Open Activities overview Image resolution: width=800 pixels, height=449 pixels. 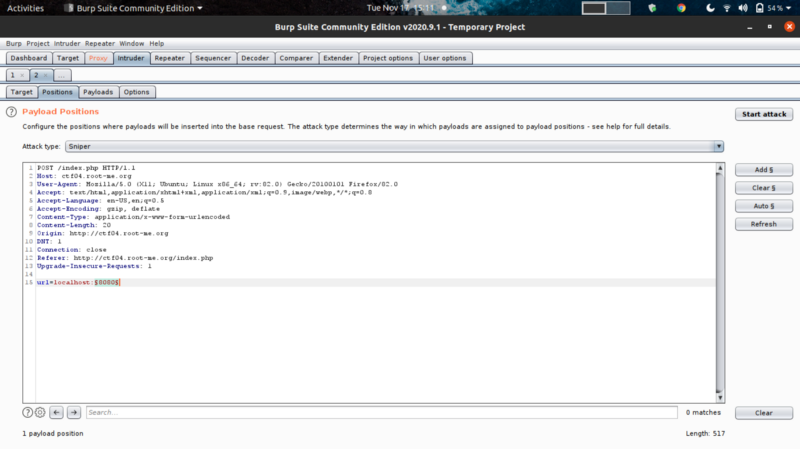pos(26,8)
